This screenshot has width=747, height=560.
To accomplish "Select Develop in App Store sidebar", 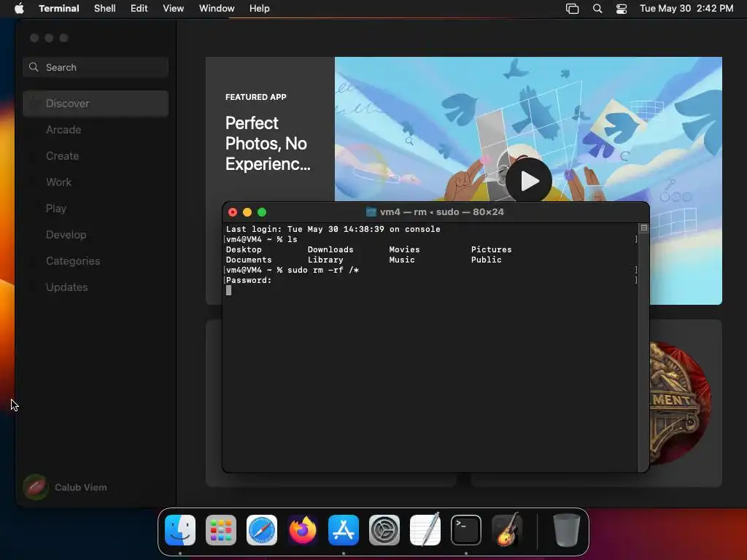I will [x=96, y=235].
